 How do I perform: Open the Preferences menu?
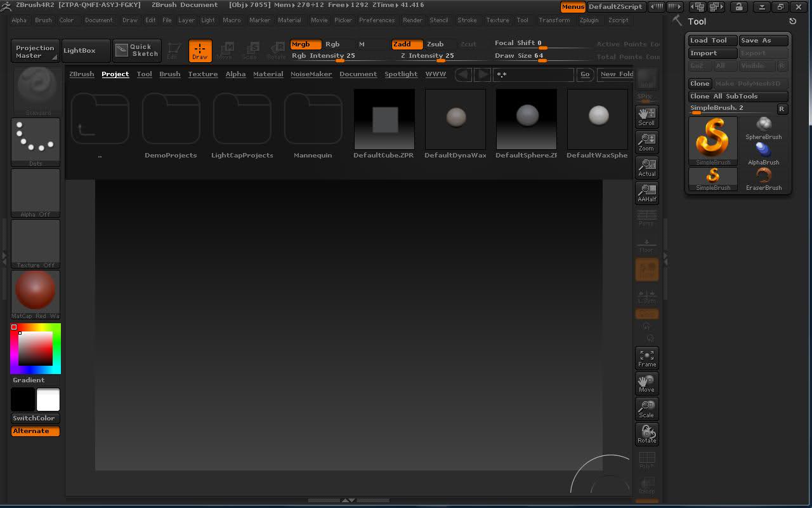(x=377, y=20)
